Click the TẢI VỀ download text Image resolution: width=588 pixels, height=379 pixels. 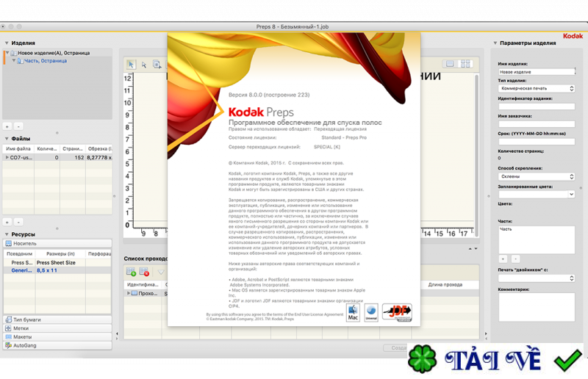coord(493,359)
